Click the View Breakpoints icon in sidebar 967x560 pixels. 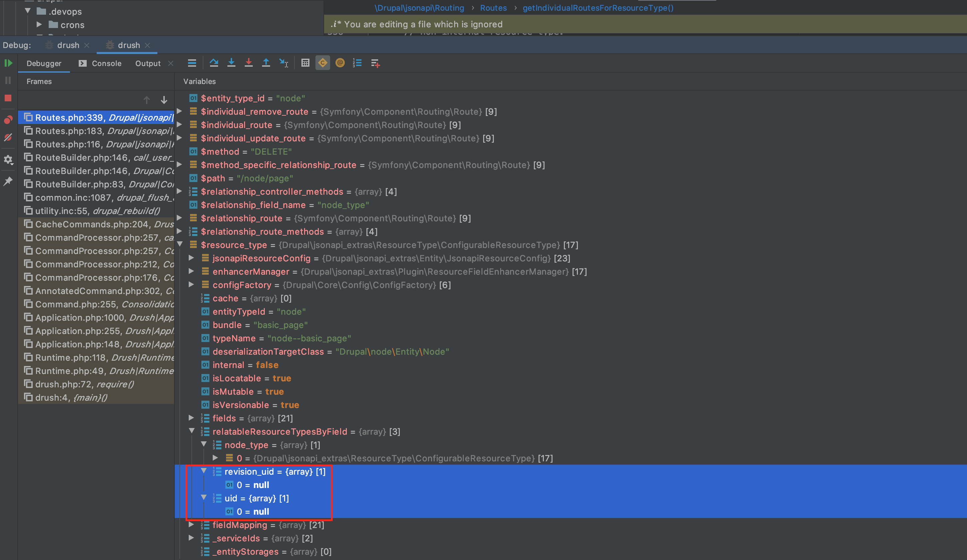coord(8,120)
